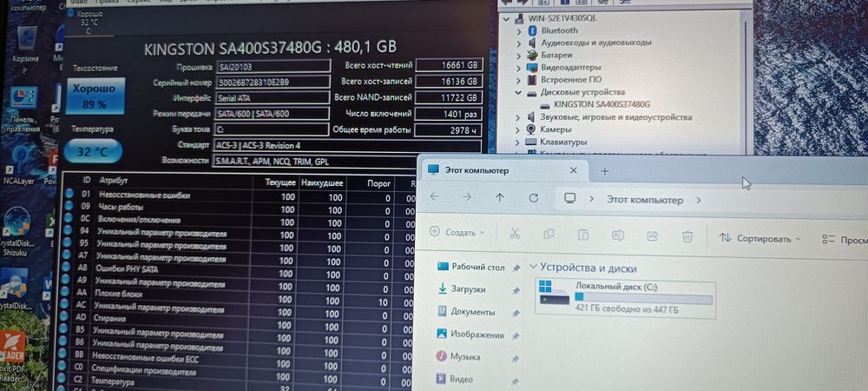
Task: Click the Всего хост-записей value 16136 GB
Action: [449, 82]
